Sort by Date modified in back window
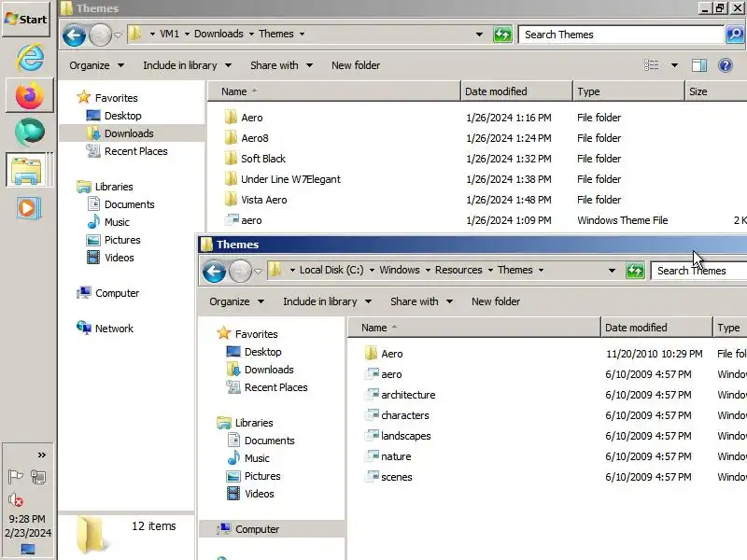 (x=517, y=91)
